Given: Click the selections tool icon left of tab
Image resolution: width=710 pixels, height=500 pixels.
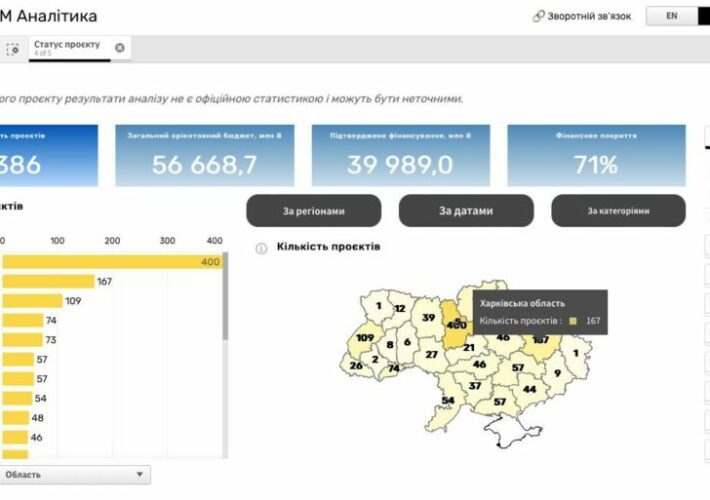Looking at the screenshot, I should [x=13, y=48].
